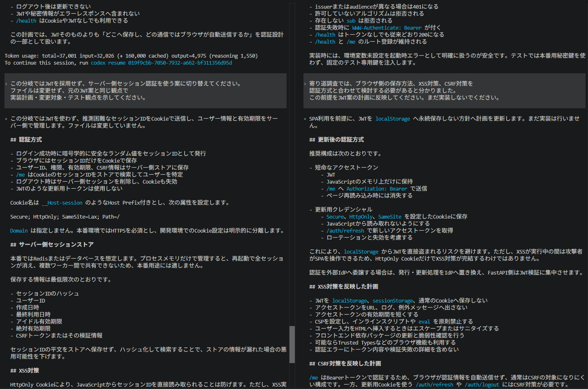The image size is (588, 389).
Task: Click '/auth/logout' in right pane
Action: click(482, 385)
